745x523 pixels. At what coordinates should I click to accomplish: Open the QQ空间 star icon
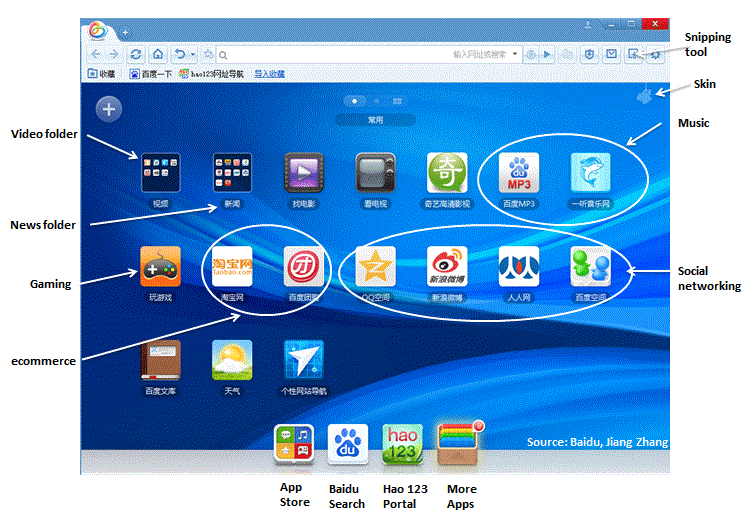point(375,266)
